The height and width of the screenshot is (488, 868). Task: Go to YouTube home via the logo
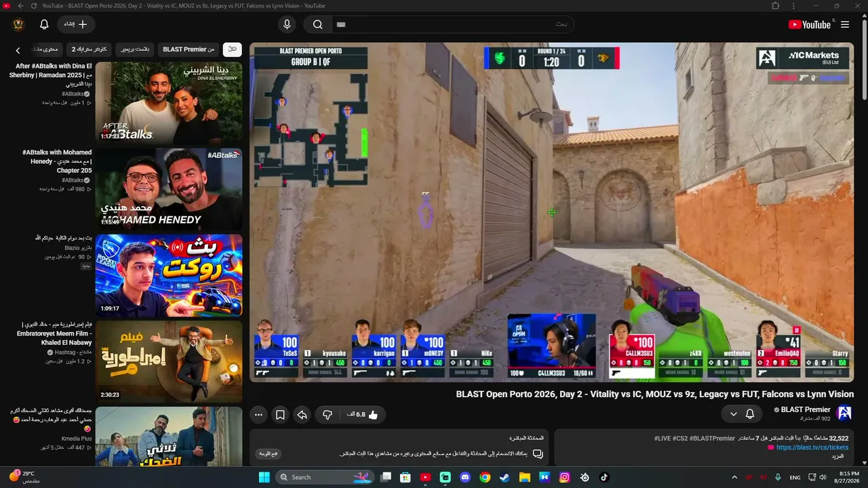pos(809,24)
